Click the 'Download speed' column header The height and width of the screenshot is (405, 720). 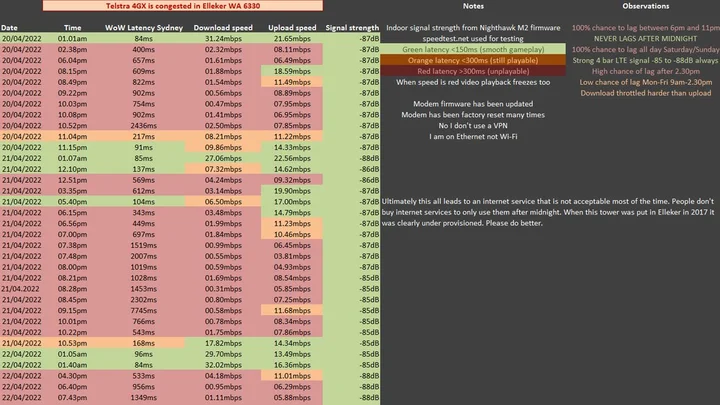(x=223, y=28)
